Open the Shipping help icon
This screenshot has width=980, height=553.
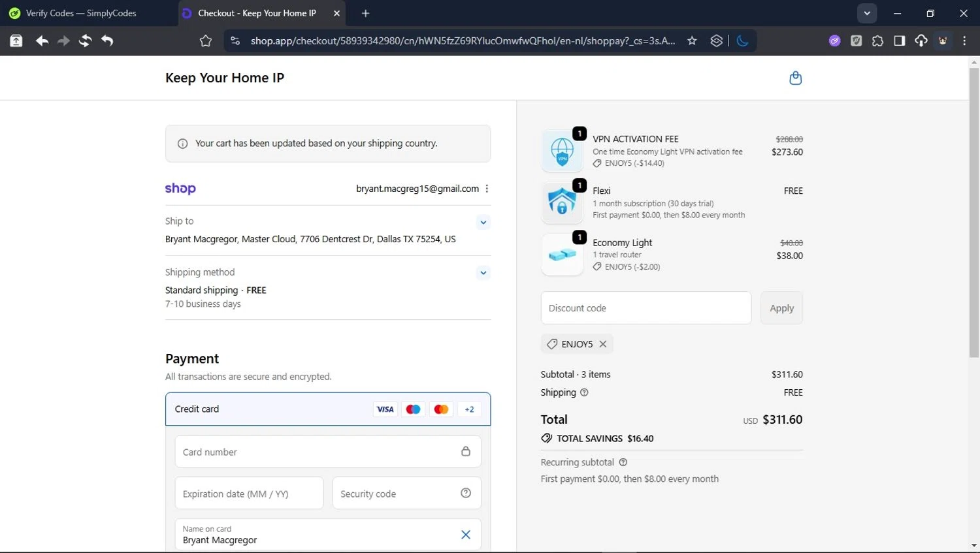click(584, 392)
